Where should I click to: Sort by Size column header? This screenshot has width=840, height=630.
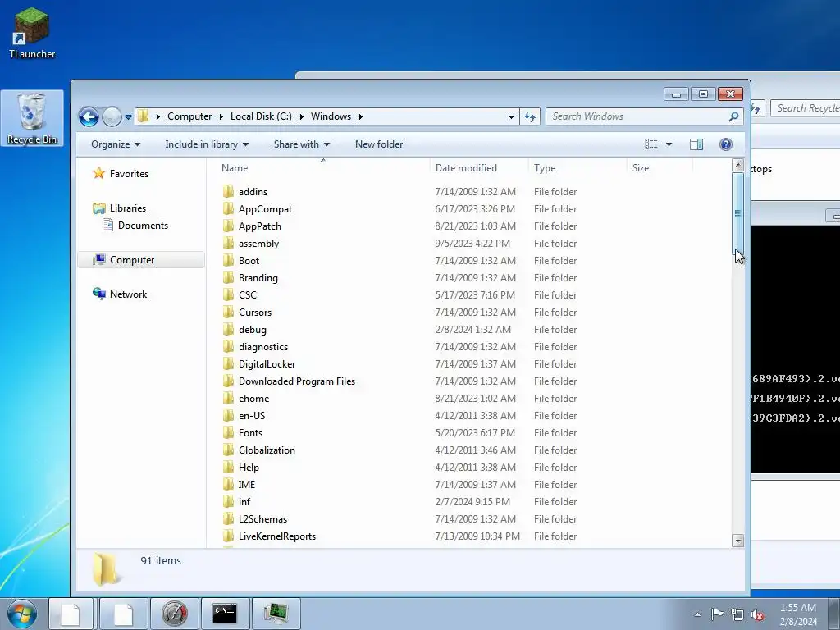point(640,167)
